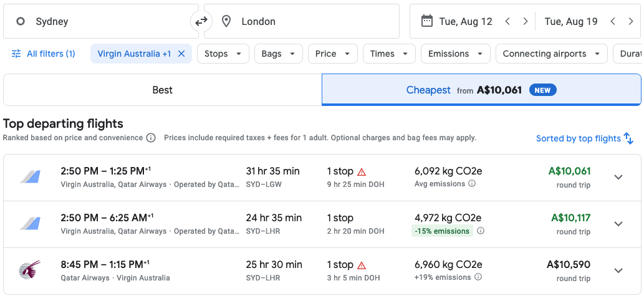Switch to the Cheapest tab
The height and width of the screenshot is (301, 644).
481,90
